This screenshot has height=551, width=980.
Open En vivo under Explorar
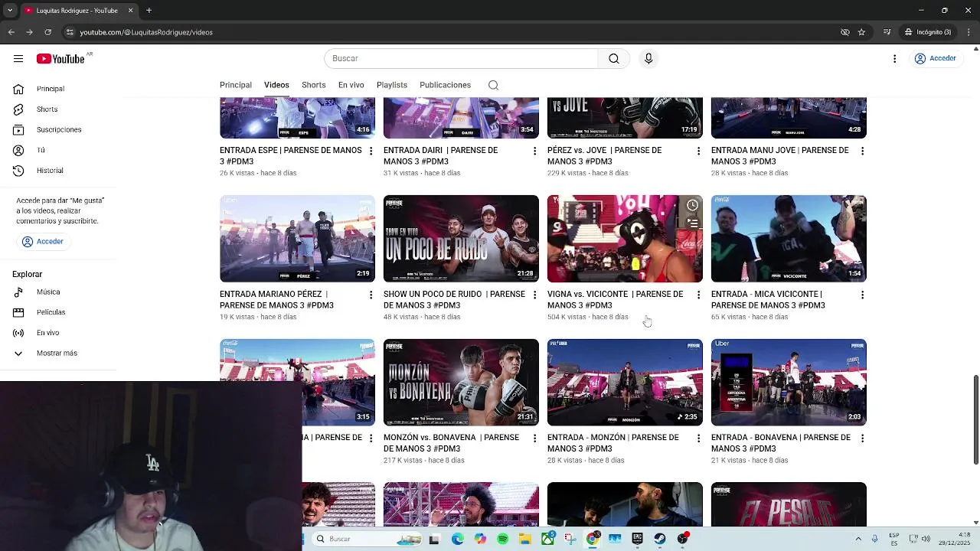(47, 333)
